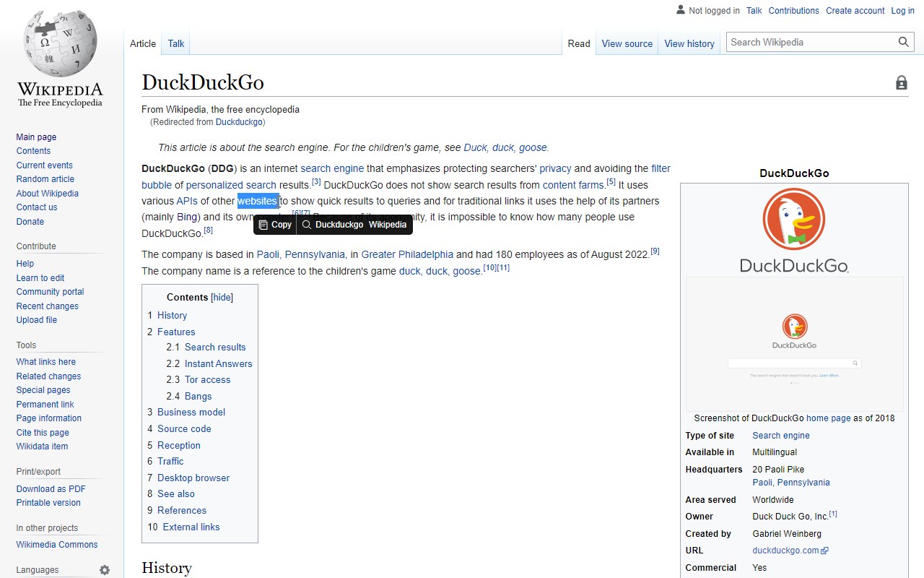Open What links here tool
924x578 pixels.
click(46, 362)
